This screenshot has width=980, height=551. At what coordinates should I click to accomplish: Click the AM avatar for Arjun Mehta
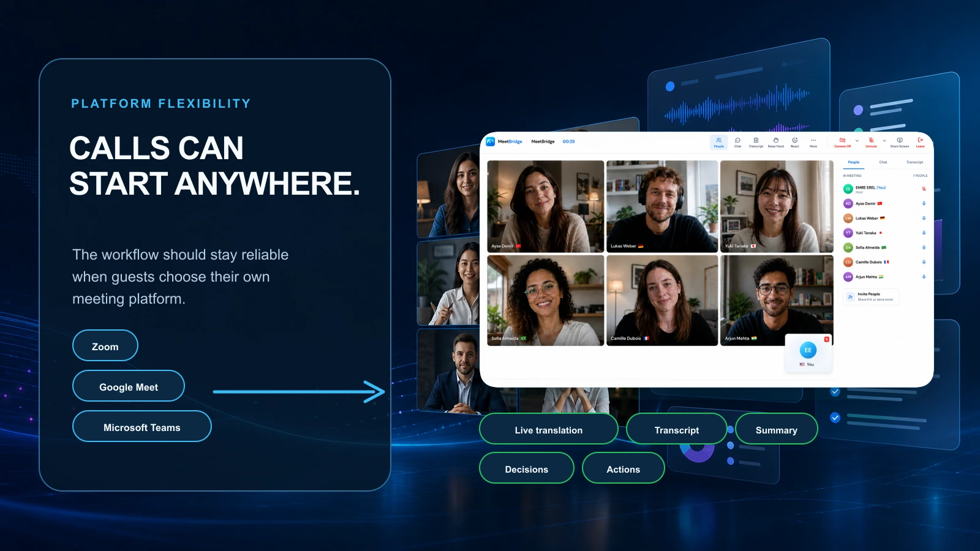click(848, 277)
